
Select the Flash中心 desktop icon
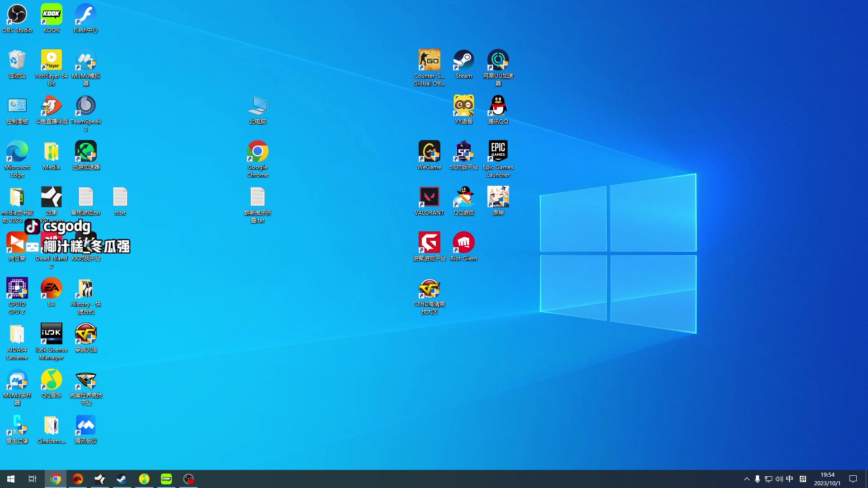click(86, 19)
